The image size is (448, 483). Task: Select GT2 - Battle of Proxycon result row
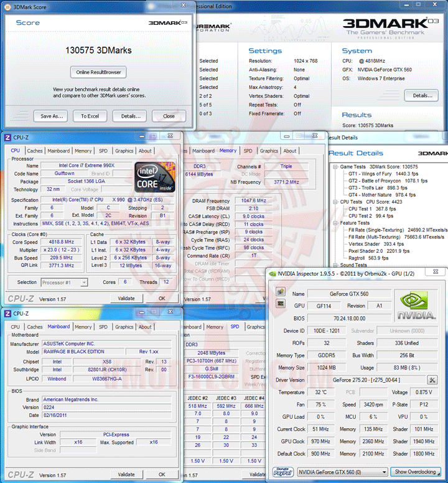[388, 181]
